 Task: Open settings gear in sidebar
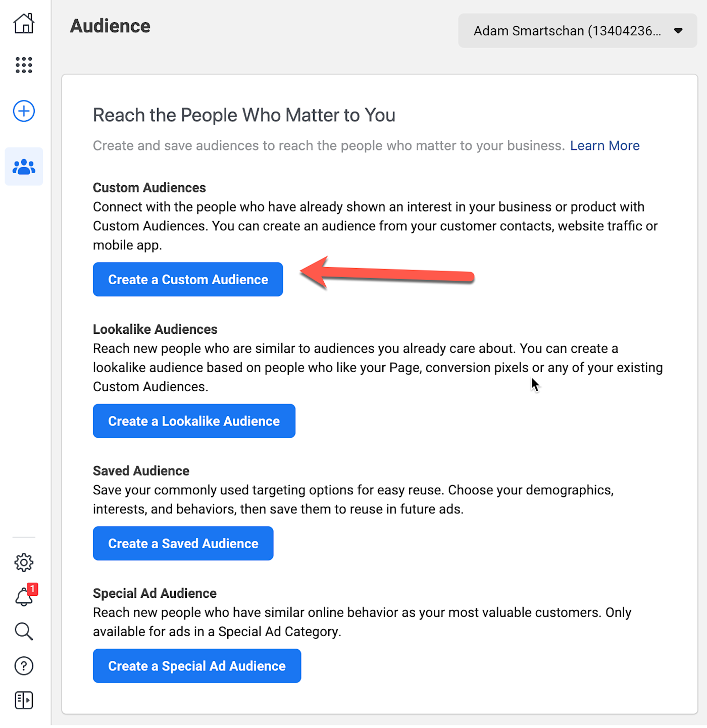[24, 562]
